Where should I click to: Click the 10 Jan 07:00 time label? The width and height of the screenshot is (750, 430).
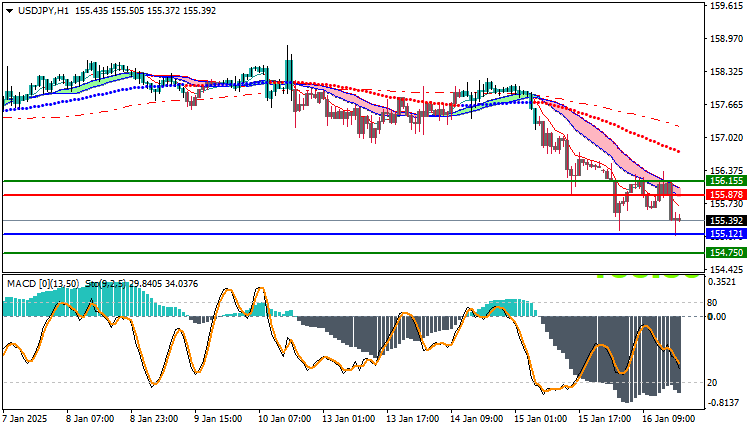[284, 419]
